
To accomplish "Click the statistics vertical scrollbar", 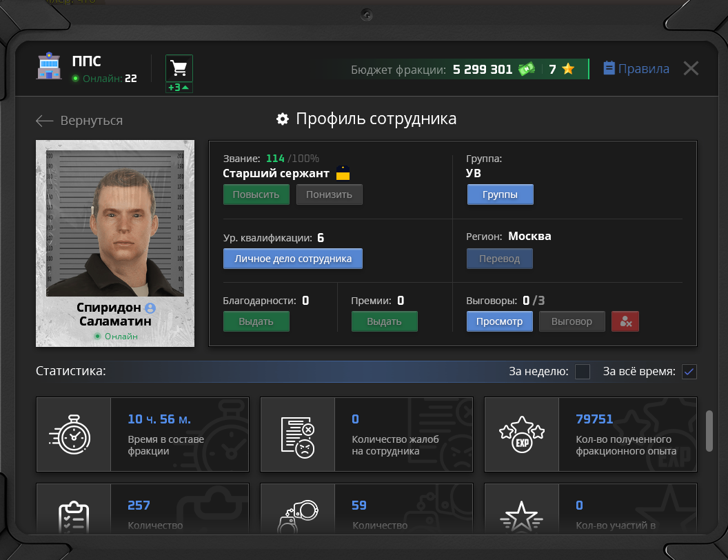I will point(709,430).
